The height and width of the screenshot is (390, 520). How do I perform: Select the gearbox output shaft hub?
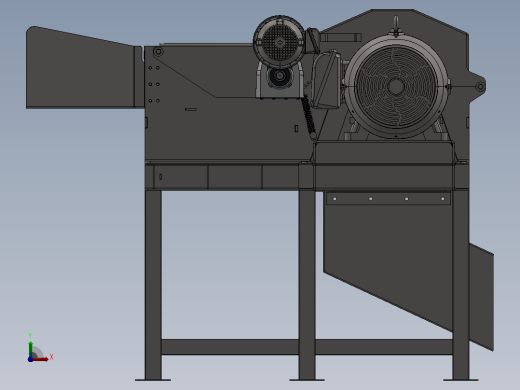(x=279, y=76)
